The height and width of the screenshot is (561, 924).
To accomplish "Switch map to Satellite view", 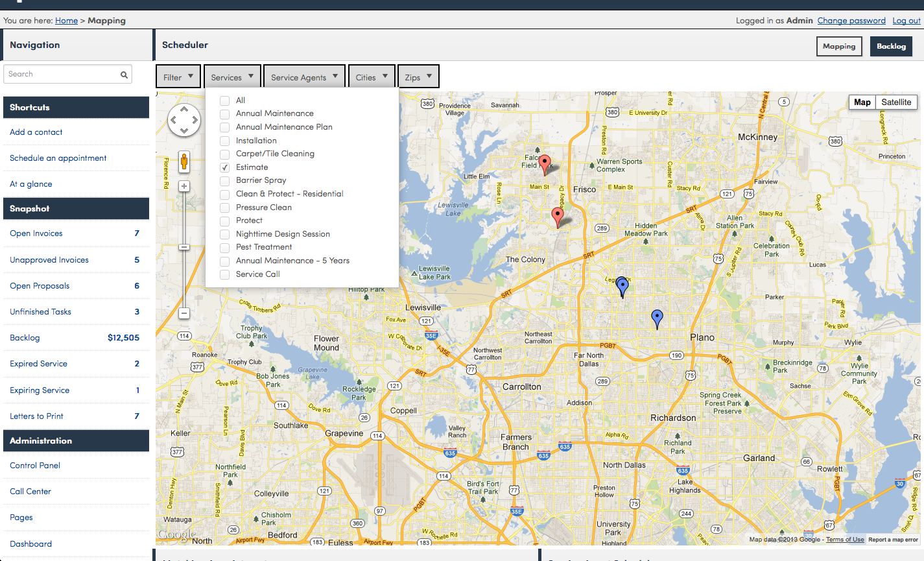I will 895,102.
